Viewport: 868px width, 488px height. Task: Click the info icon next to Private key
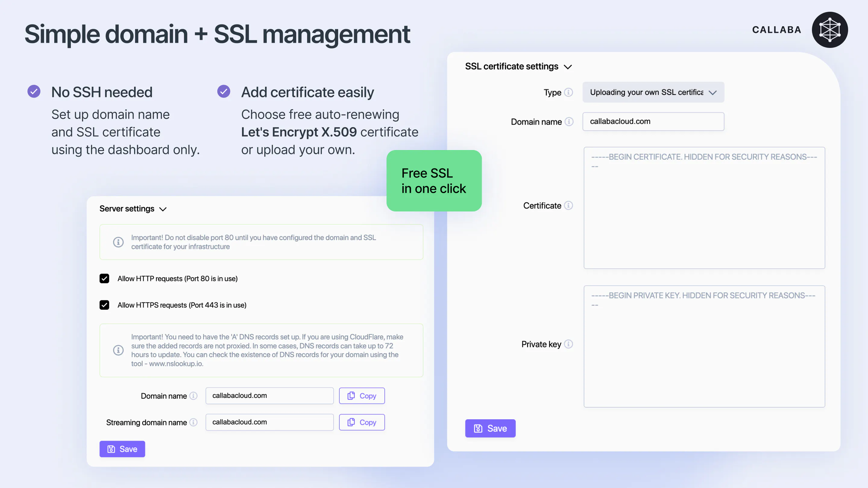568,344
